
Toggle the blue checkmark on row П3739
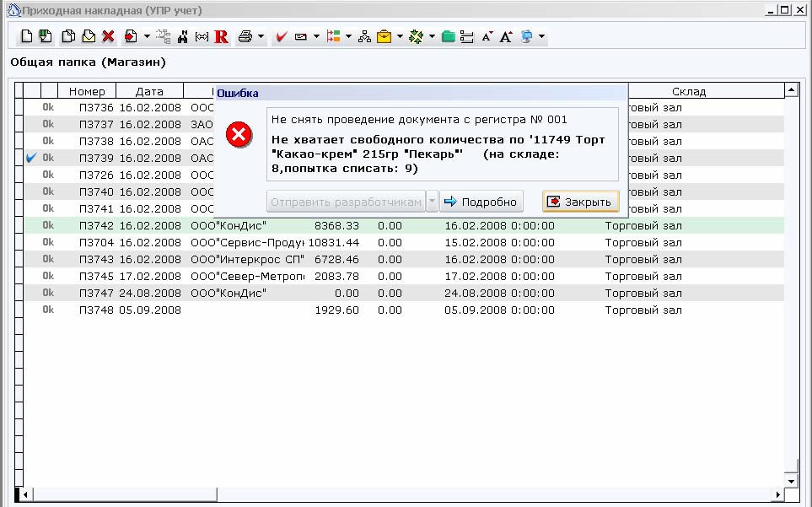(31, 158)
